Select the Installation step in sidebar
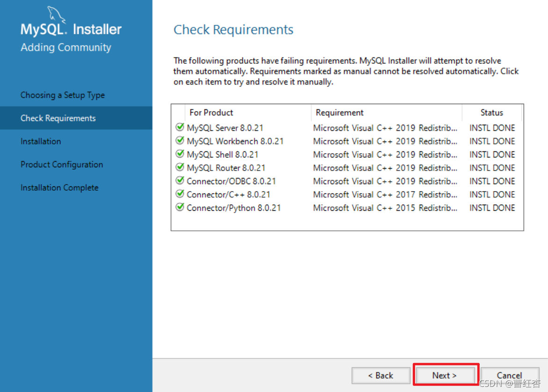Image resolution: width=548 pixels, height=392 pixels. pos(41,141)
